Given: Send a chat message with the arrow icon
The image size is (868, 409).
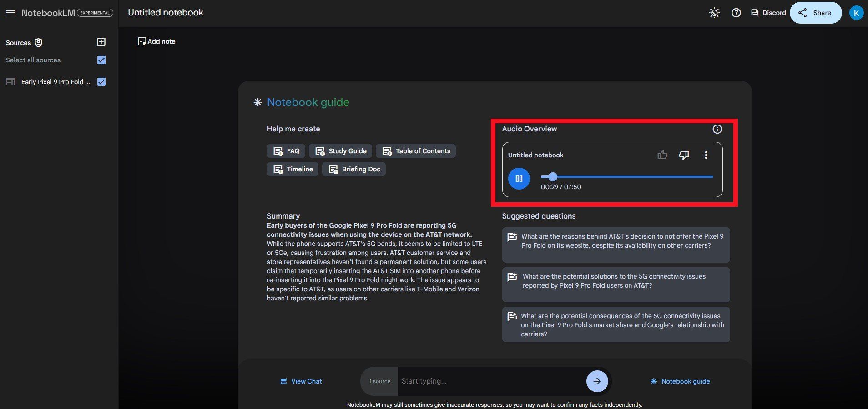Looking at the screenshot, I should pos(596,381).
